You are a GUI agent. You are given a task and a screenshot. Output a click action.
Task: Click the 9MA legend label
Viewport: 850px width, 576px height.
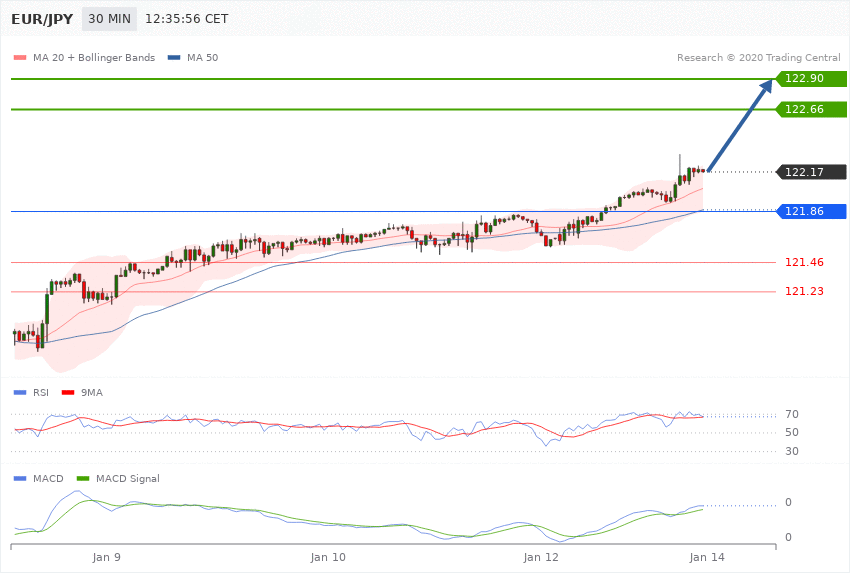click(92, 392)
